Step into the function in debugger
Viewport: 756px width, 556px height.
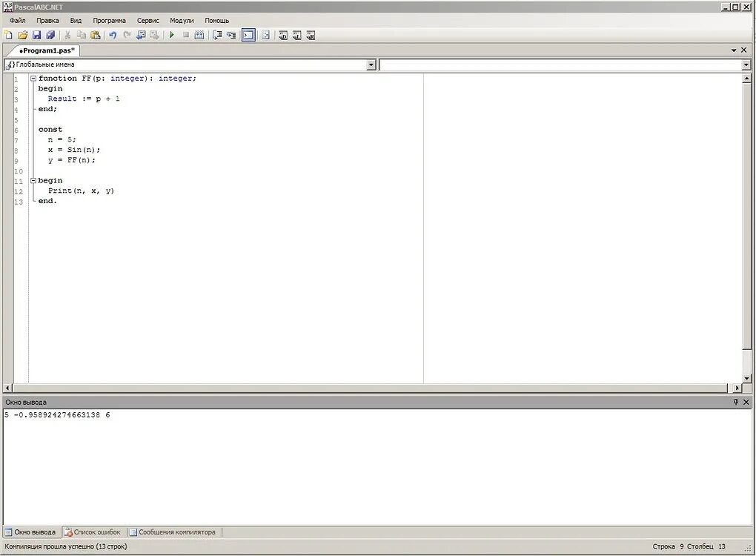coord(231,35)
